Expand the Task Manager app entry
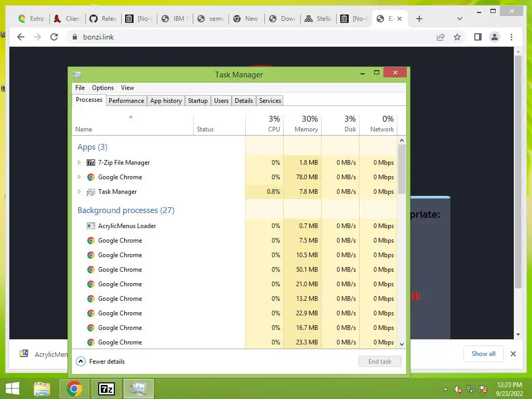The height and width of the screenshot is (399, 532). coord(79,192)
